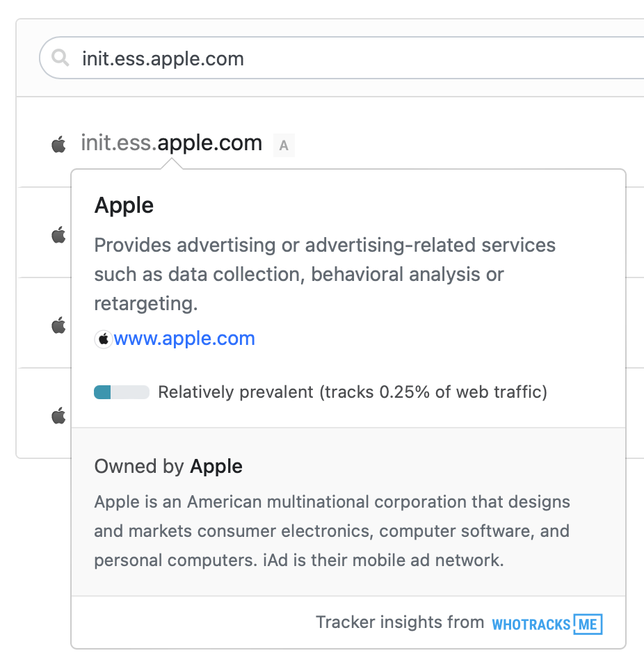Click the small Apple favicon beside www.apple.com
Viewport: 644px width, 669px height.
coord(104,339)
